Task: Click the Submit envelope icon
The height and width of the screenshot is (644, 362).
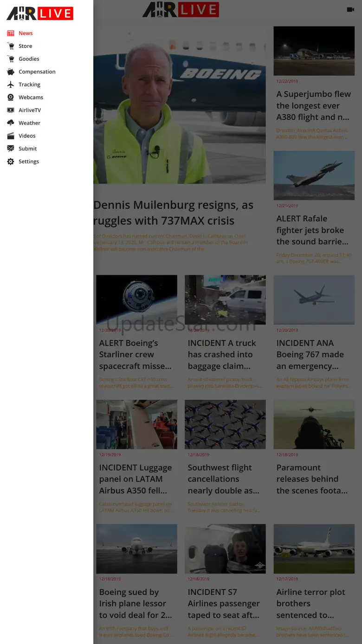Action: point(11,149)
